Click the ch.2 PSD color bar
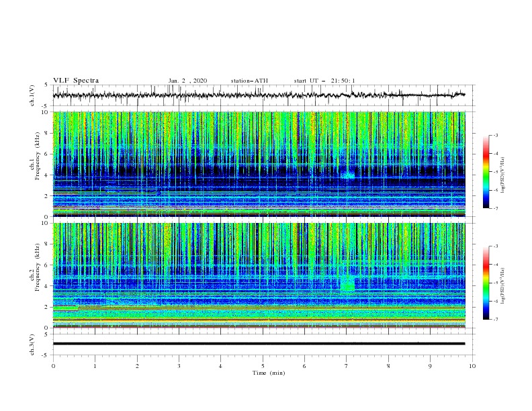The height and width of the screenshot is (411, 532). pos(486,283)
